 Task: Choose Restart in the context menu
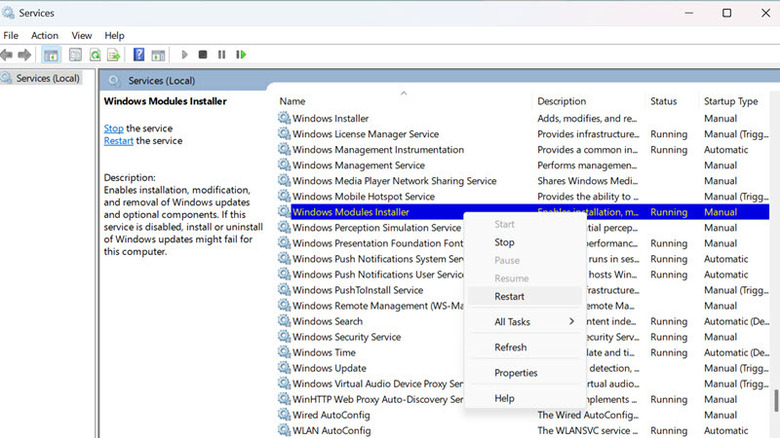510,296
